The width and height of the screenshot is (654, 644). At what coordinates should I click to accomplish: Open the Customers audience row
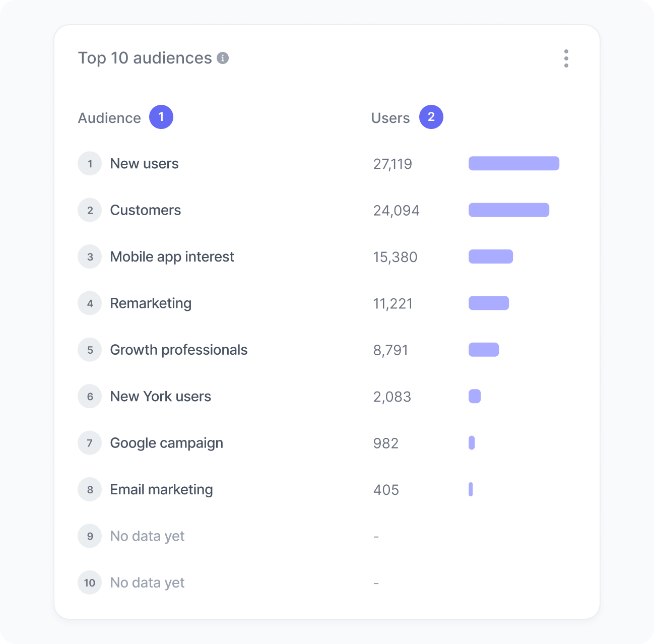145,210
